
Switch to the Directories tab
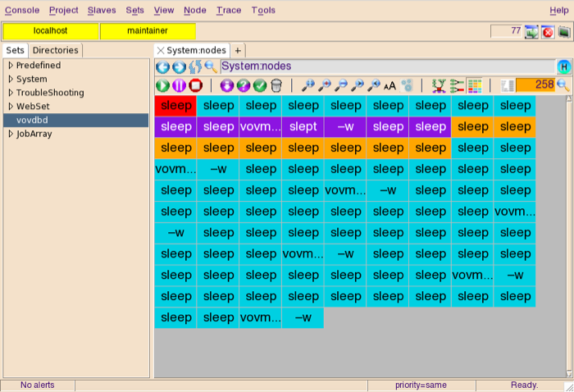click(x=56, y=51)
